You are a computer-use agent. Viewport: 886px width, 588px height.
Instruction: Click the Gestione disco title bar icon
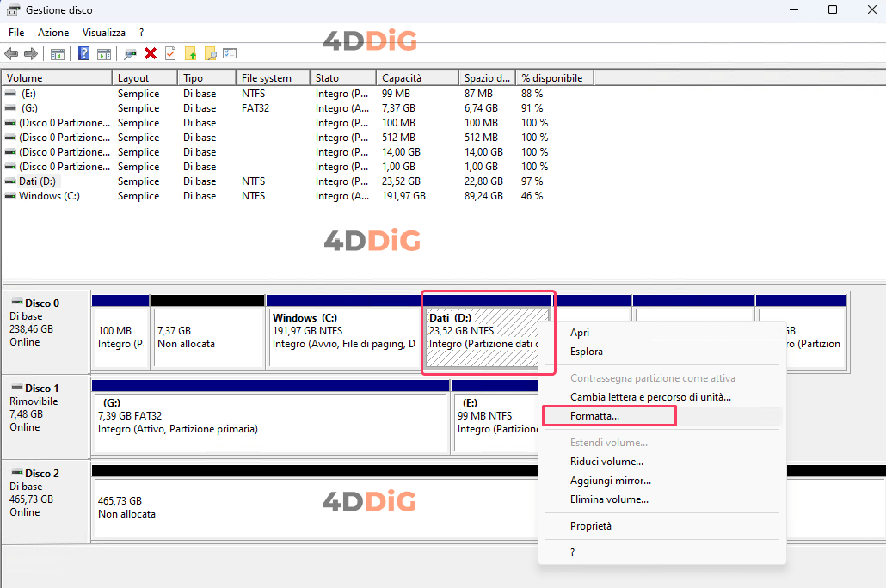(13, 10)
